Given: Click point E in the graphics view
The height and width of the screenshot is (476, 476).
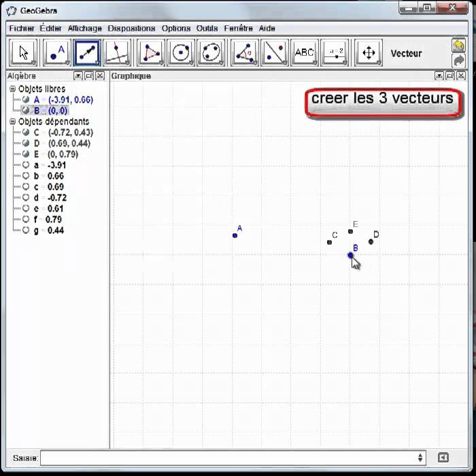Looking at the screenshot, I should [x=350, y=231].
